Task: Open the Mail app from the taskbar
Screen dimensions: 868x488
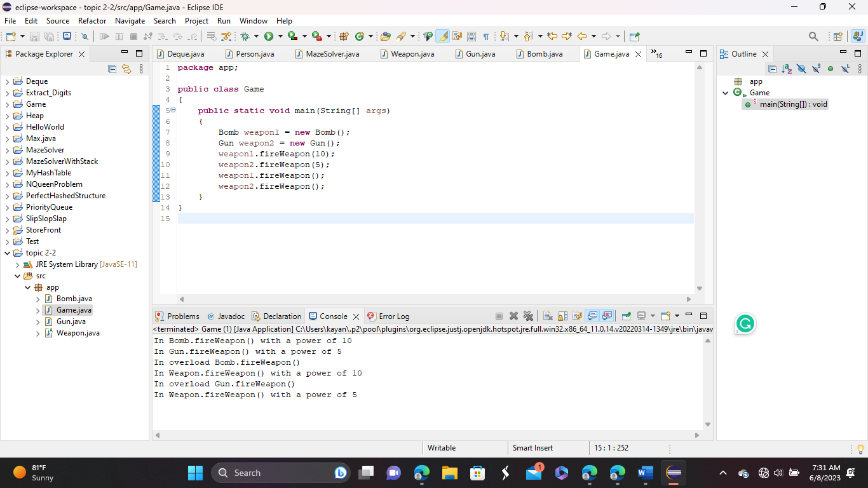Action: (534, 473)
